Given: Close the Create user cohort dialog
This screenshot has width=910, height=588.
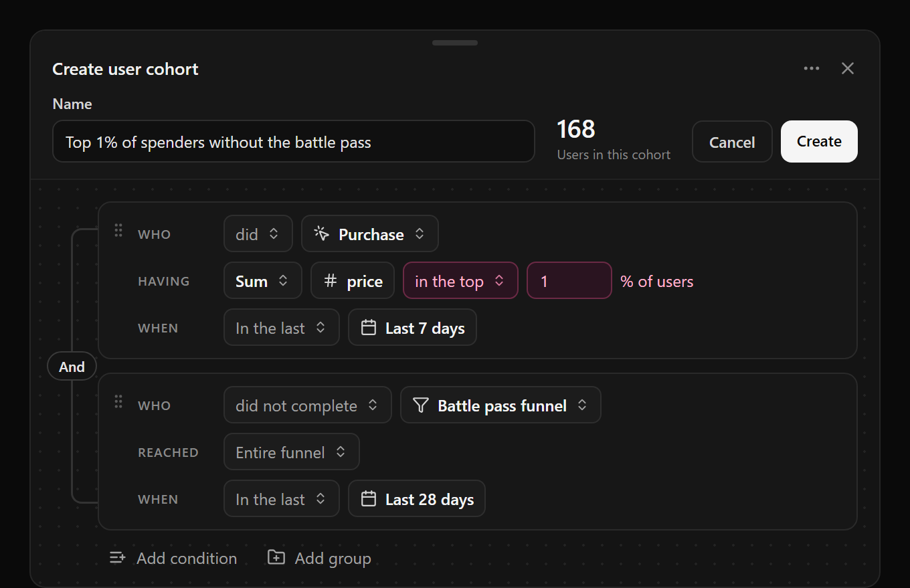Looking at the screenshot, I should pos(848,68).
